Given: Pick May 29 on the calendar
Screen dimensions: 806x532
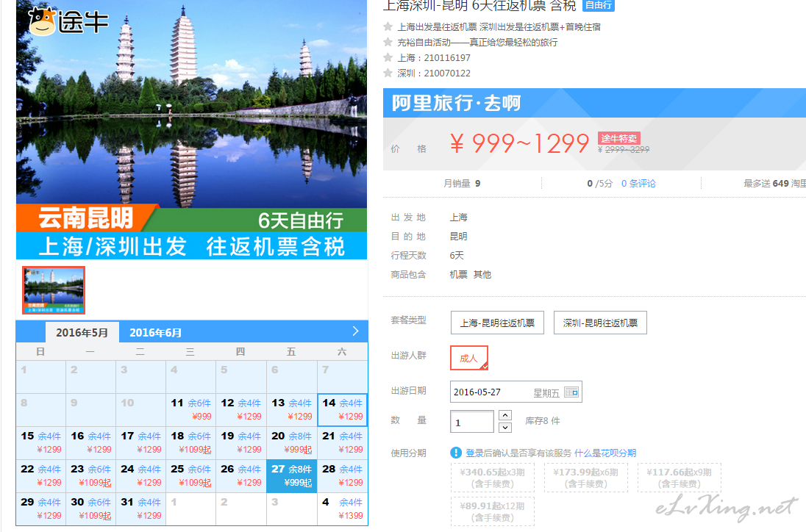Looking at the screenshot, I should 40,509.
